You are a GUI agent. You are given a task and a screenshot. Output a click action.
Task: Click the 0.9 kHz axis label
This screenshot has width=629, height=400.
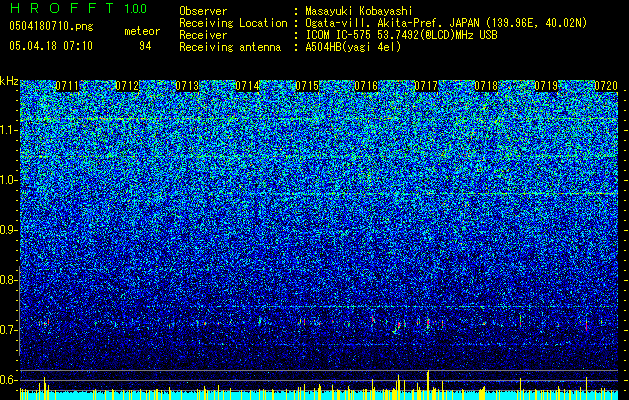[x=8, y=230]
